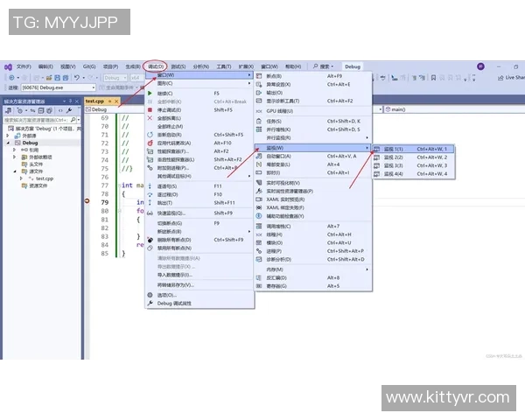Viewport: 525px width, 420px height.
Task: Open the main() function navigation dropdown
Action: (x=437, y=109)
